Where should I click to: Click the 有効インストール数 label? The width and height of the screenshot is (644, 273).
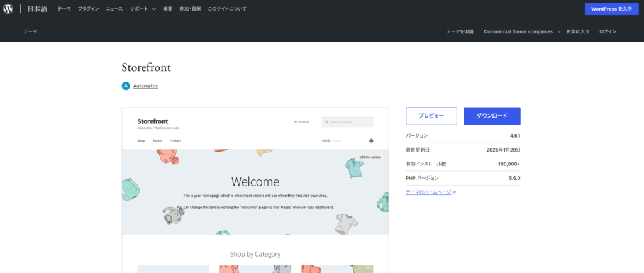coord(426,164)
